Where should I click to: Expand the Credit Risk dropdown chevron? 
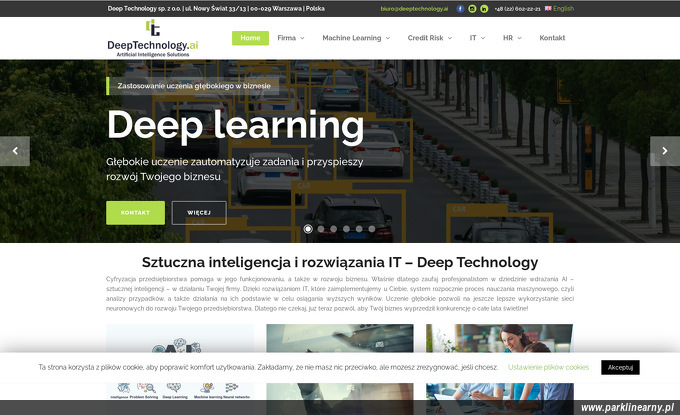tap(450, 38)
